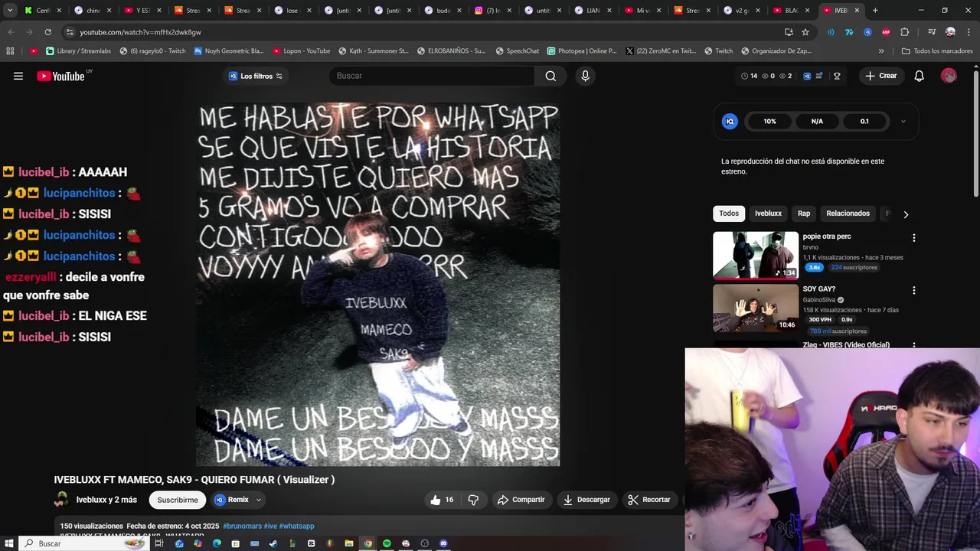Bookmark this page with the star icon
Image resolution: width=980 pixels, height=551 pixels.
[x=805, y=32]
